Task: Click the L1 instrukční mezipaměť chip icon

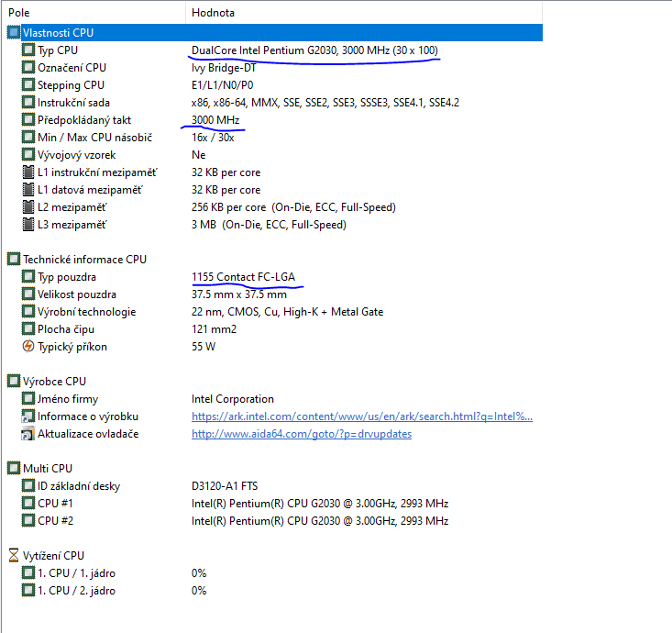Action: [28, 172]
